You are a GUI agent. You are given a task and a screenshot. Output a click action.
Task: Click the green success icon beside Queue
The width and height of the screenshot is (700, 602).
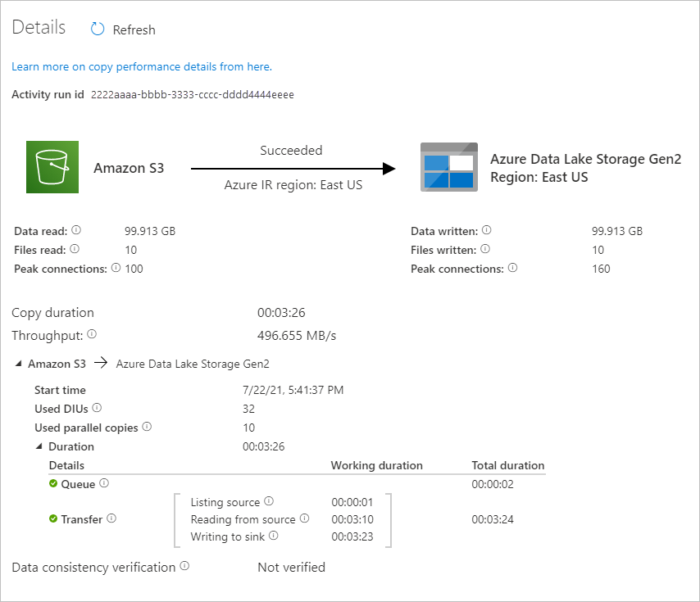(x=53, y=482)
